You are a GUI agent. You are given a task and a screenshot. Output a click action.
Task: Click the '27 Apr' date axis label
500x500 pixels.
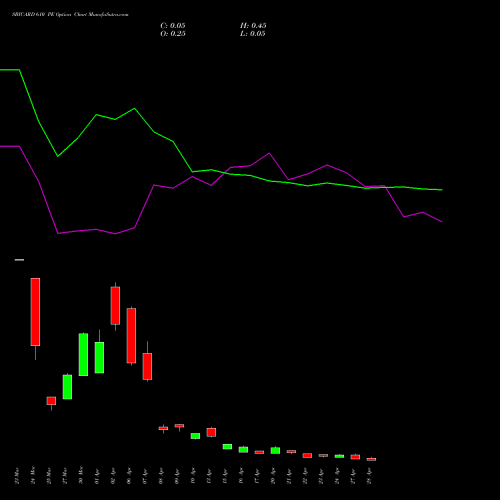click(x=353, y=476)
